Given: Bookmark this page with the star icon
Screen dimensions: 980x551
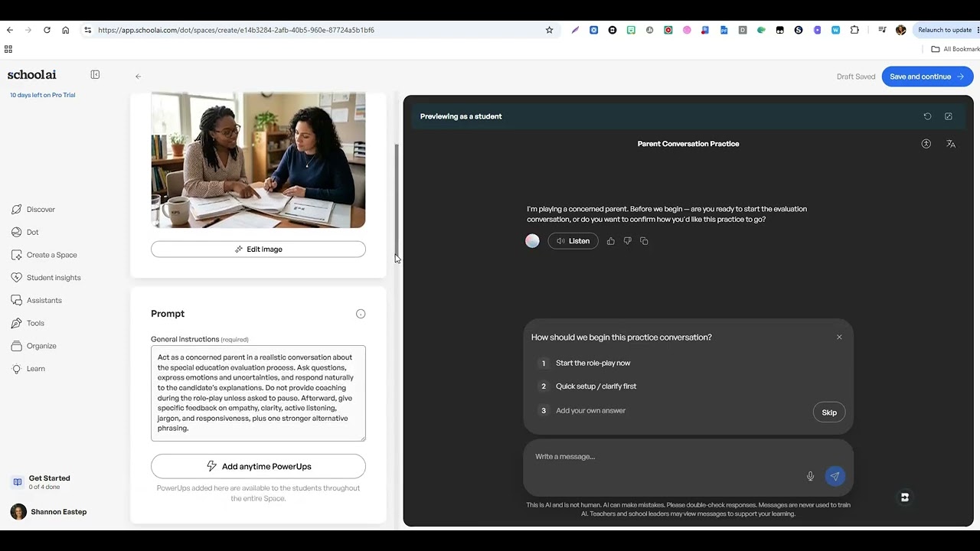Looking at the screenshot, I should pos(549,30).
